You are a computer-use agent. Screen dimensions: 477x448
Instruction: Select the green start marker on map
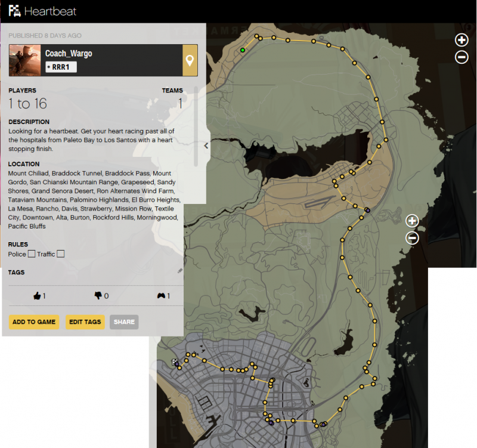pos(243,51)
